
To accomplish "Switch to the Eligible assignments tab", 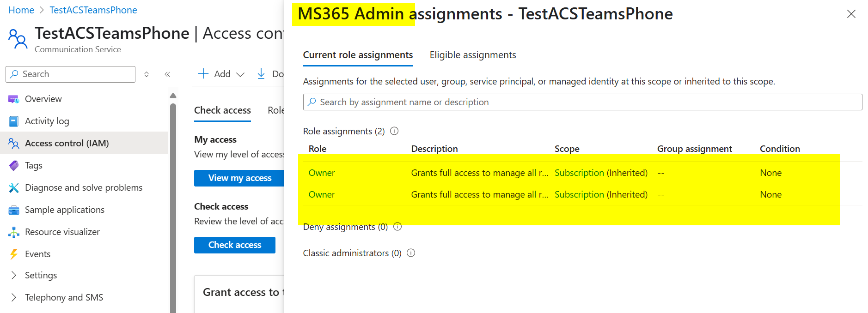I will click(473, 55).
